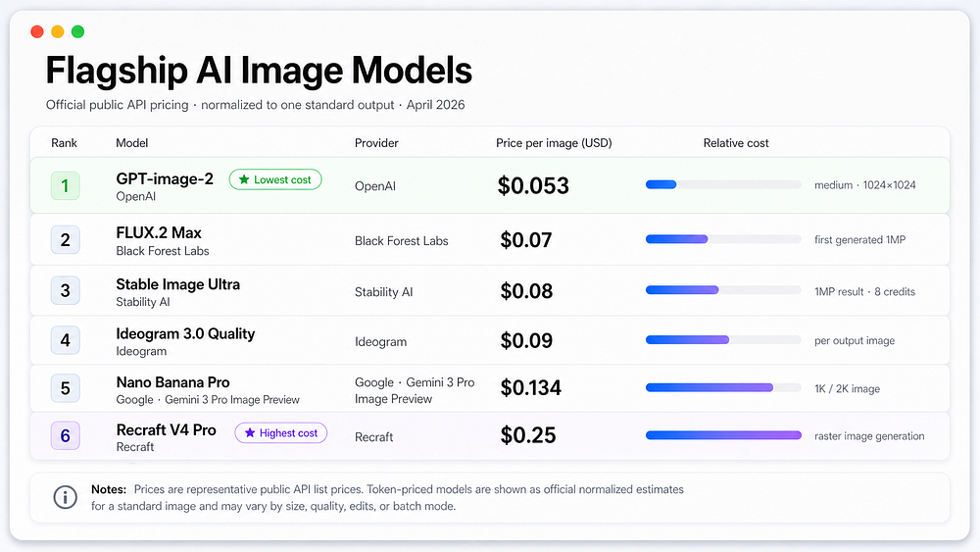The width and height of the screenshot is (980, 552).
Task: Click the star in Lowest cost badge
Action: coord(244,179)
